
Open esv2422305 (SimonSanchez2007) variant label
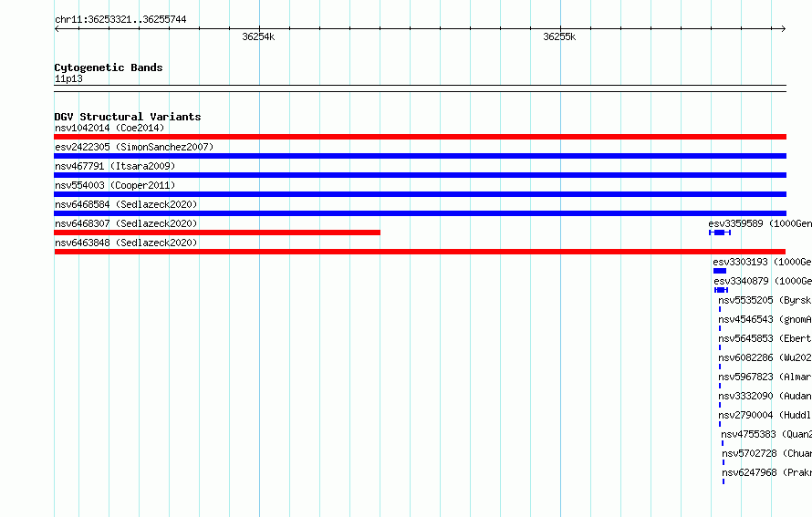(134, 147)
